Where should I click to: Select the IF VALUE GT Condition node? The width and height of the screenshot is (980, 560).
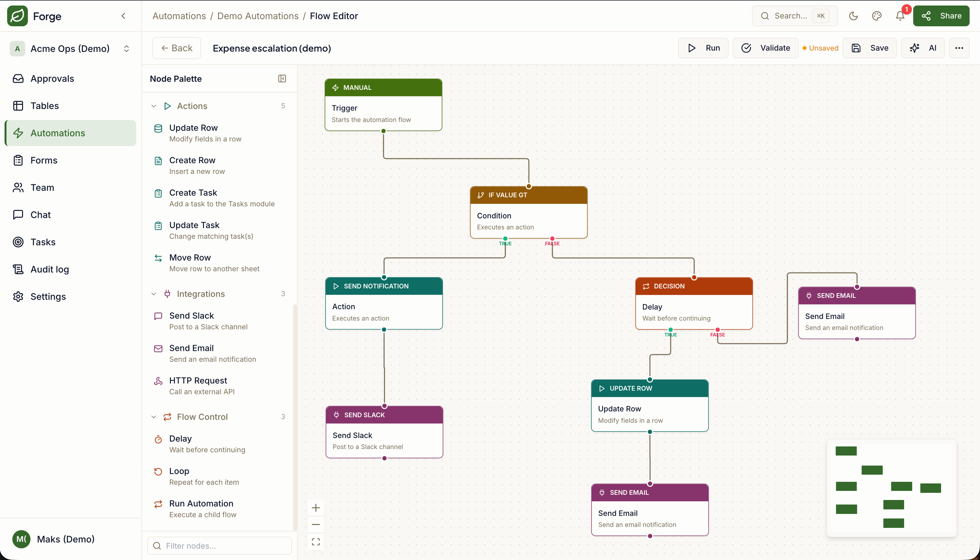click(529, 212)
